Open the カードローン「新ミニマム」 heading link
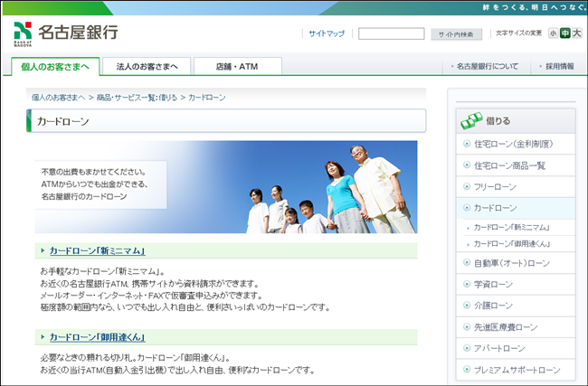The image size is (588, 386). tap(97, 250)
